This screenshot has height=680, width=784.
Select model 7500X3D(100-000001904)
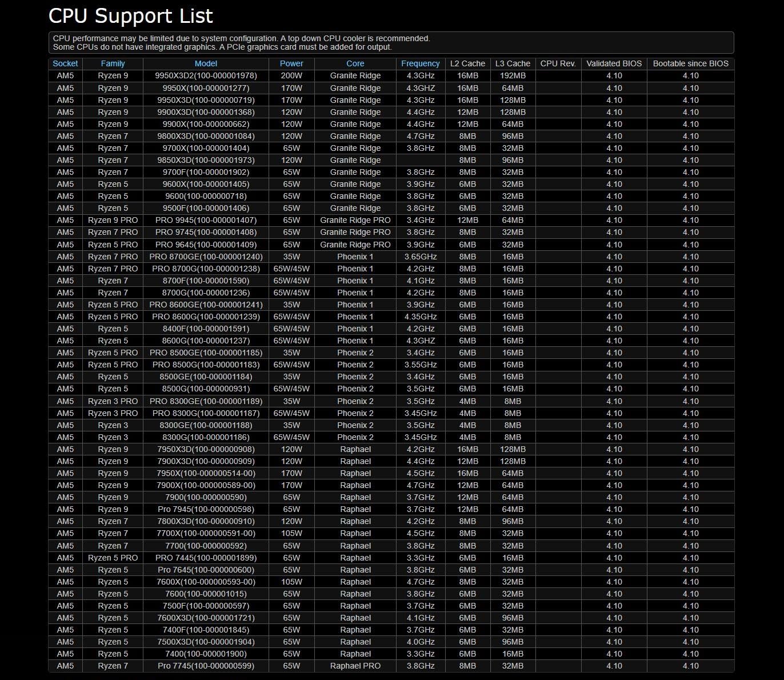tap(206, 642)
